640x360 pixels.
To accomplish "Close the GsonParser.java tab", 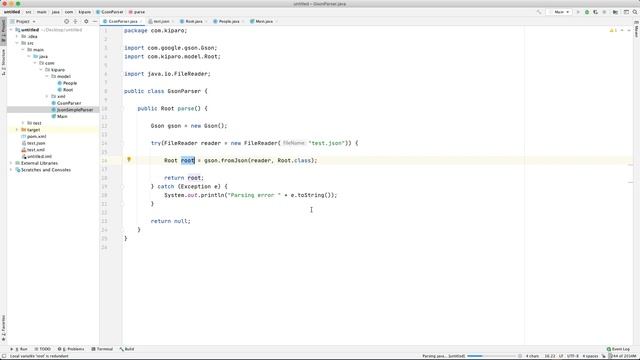I will 141,21.
